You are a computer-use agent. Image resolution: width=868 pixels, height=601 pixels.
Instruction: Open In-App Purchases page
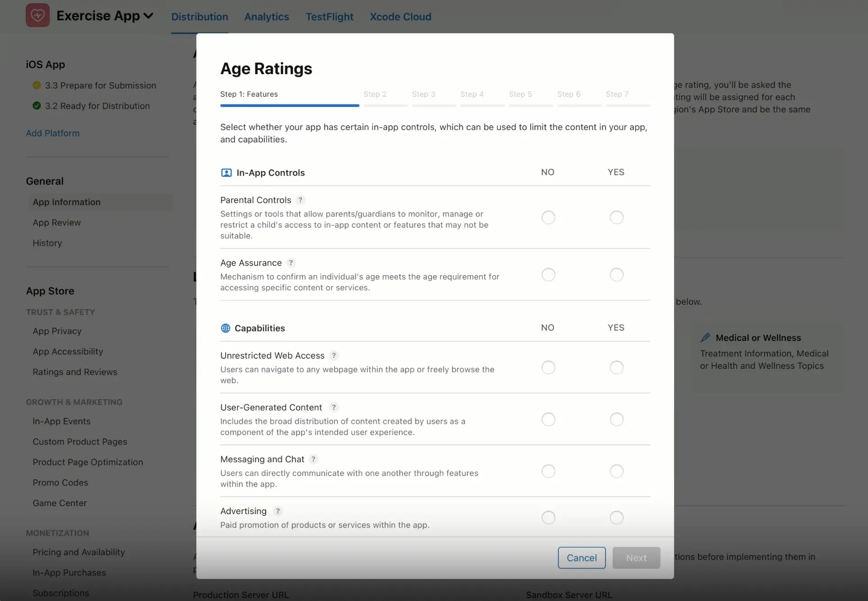tap(69, 573)
